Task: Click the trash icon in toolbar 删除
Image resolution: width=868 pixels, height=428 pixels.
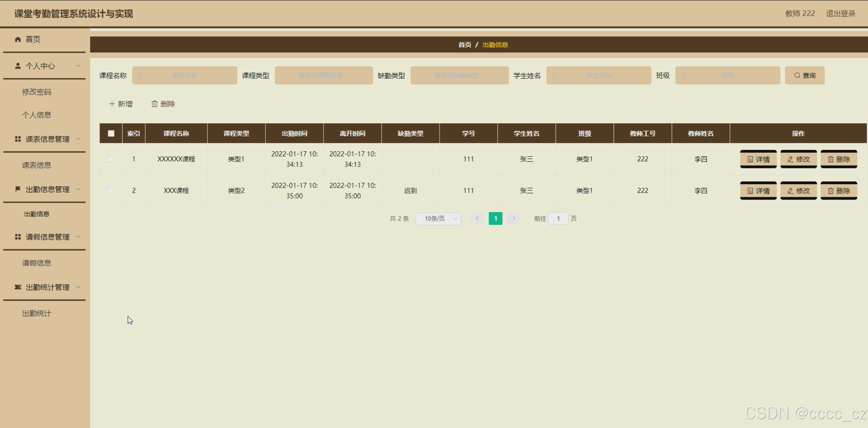Action: (154, 104)
